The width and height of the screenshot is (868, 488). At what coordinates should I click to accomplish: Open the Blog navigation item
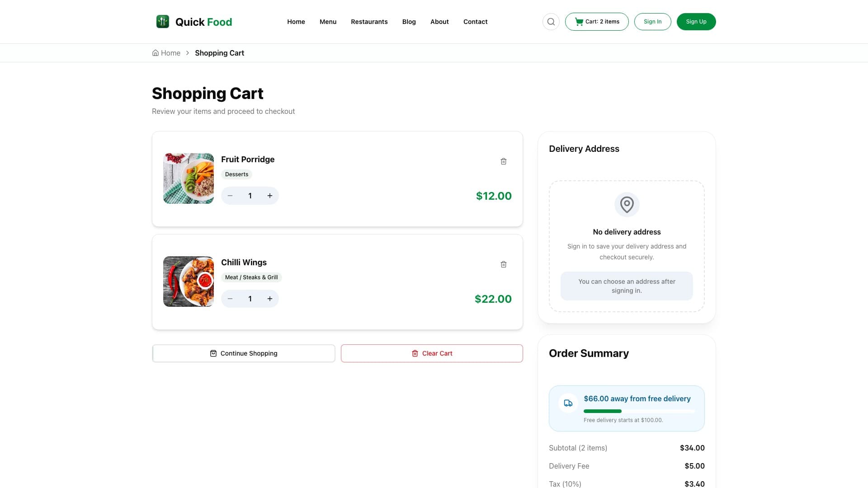[x=409, y=22]
